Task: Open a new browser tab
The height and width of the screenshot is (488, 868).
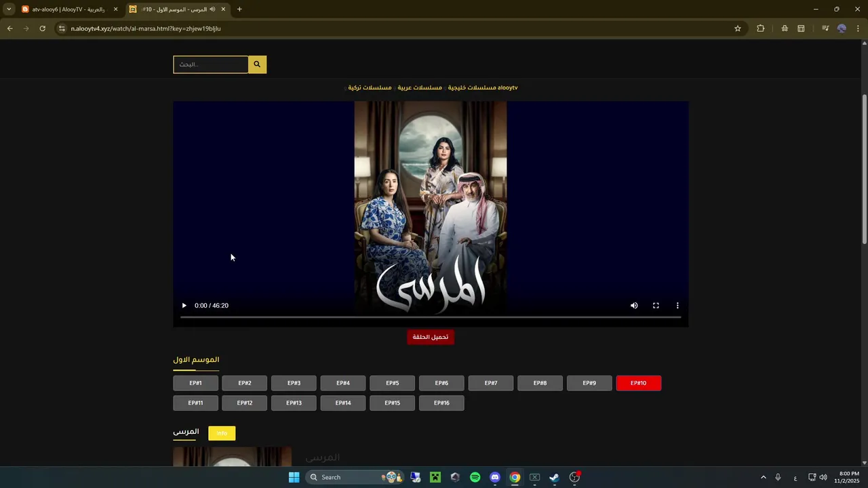Action: pyautogui.click(x=239, y=9)
